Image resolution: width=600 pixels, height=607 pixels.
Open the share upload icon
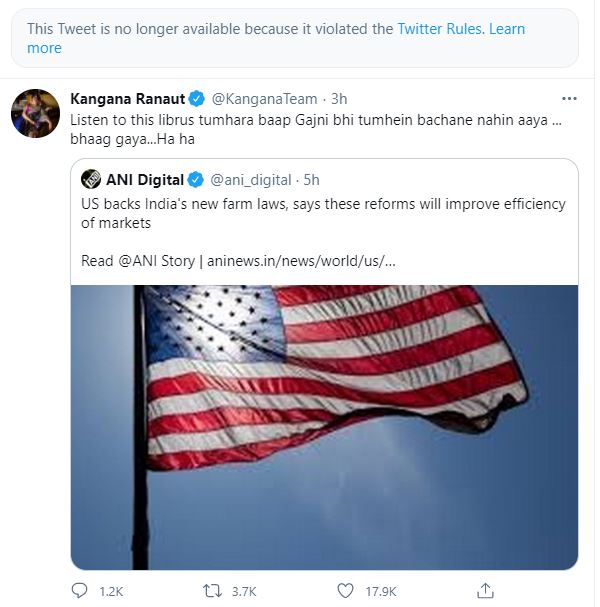(485, 591)
